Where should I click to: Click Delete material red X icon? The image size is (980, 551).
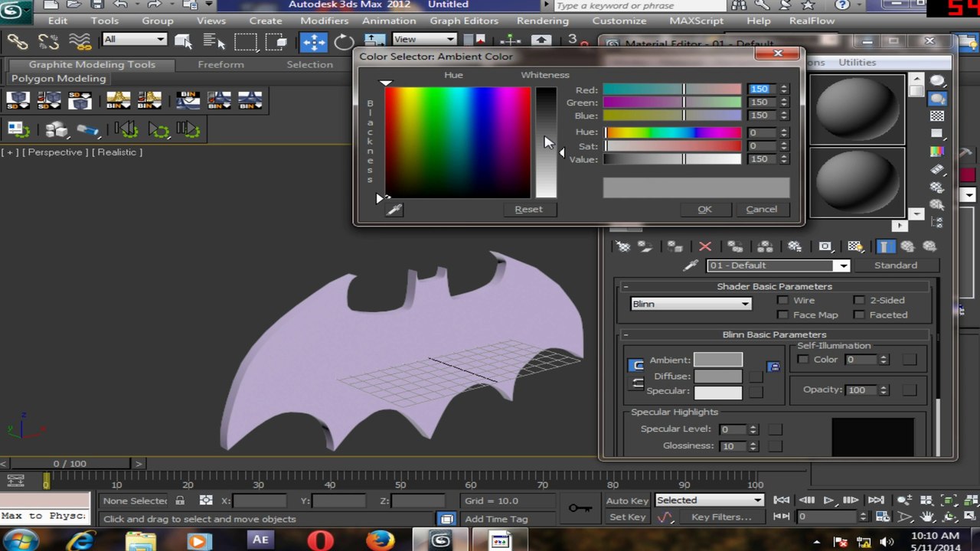(704, 246)
